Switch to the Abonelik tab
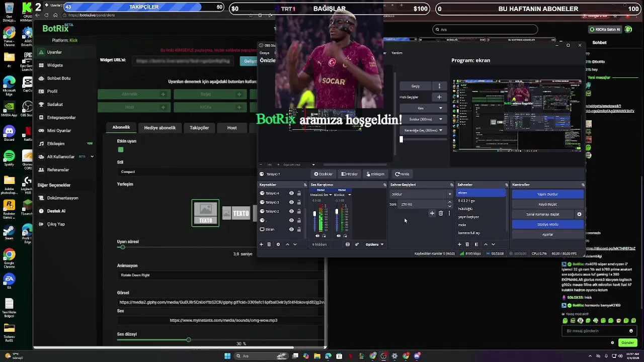 click(121, 128)
